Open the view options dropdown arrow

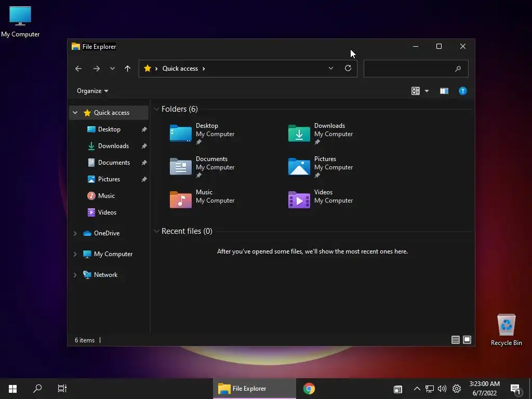tap(427, 91)
